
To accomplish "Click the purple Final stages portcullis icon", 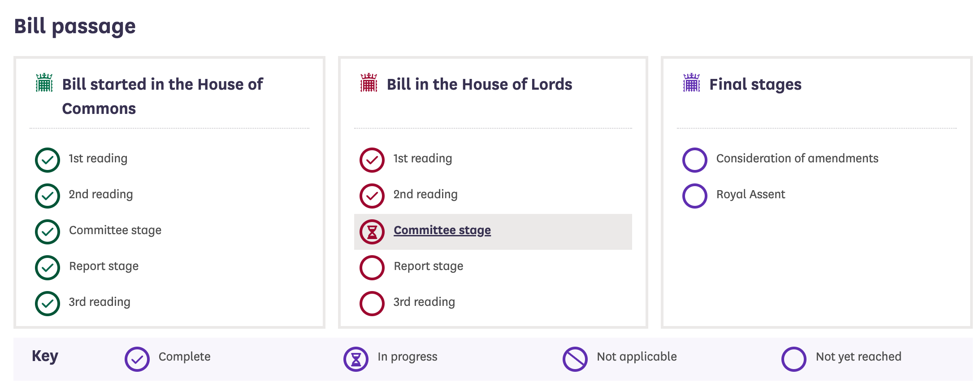I will point(691,83).
